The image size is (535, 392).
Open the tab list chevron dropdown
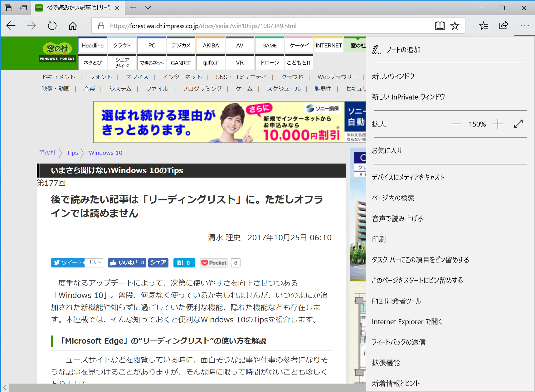[x=148, y=8]
